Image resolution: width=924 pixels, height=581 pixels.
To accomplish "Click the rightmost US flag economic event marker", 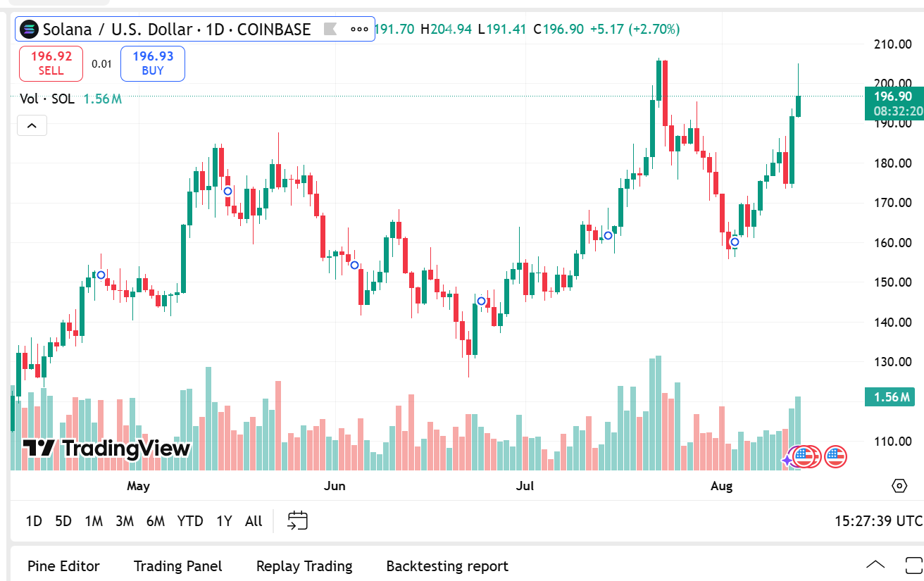I will tap(835, 457).
